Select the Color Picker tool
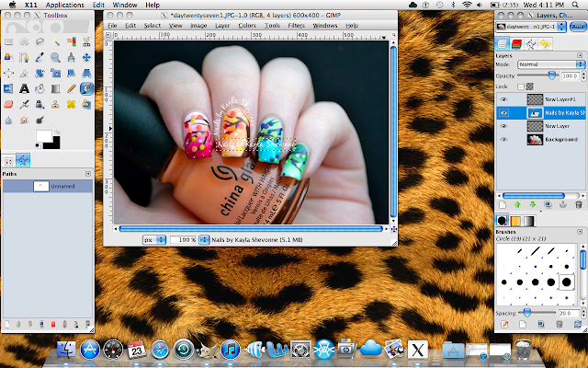The height and width of the screenshot is (368, 588). click(x=40, y=57)
